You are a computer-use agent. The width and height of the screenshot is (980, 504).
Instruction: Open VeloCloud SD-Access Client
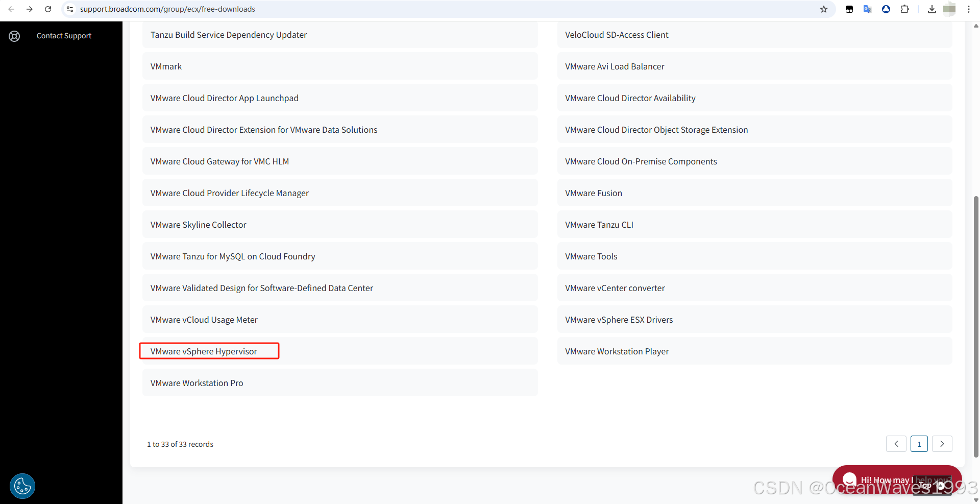pos(754,35)
